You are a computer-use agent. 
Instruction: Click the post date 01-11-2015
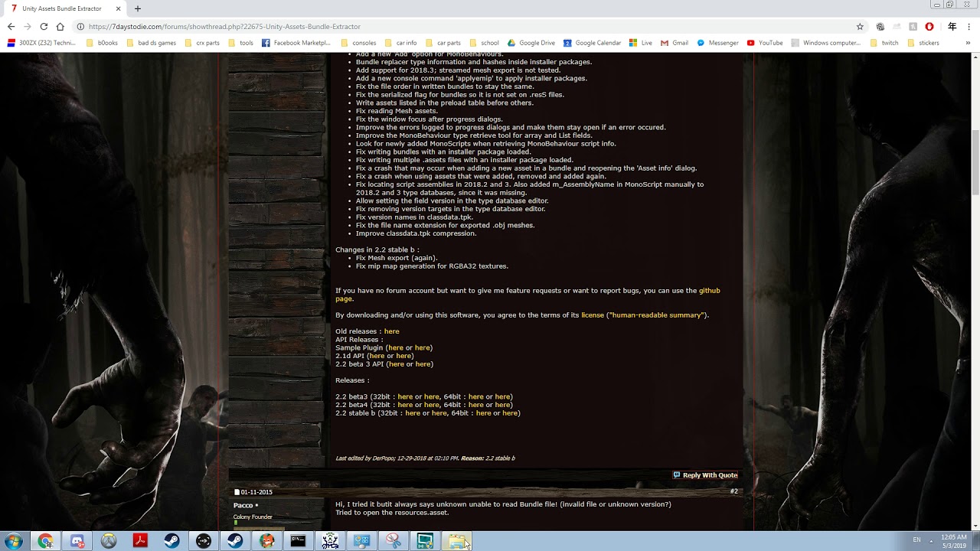[x=256, y=492]
